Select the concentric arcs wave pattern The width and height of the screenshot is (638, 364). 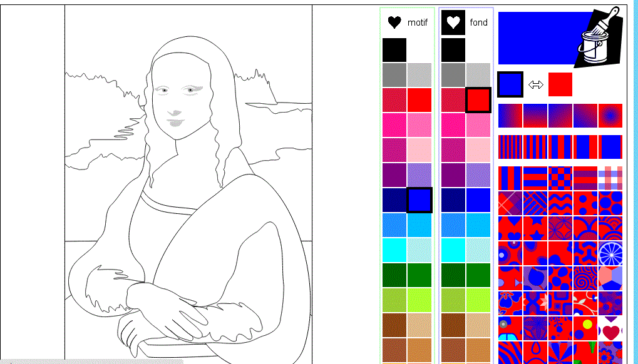610,228
